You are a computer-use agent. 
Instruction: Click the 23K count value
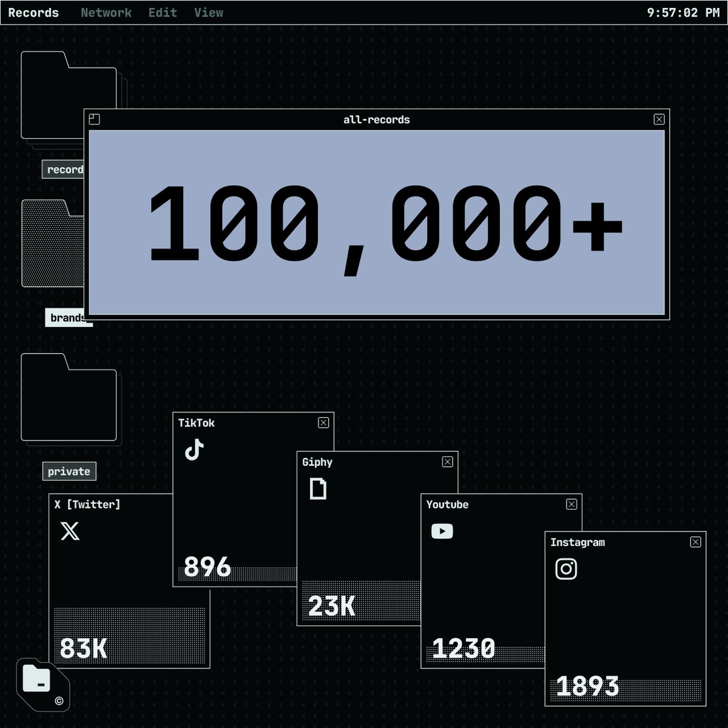(x=331, y=606)
